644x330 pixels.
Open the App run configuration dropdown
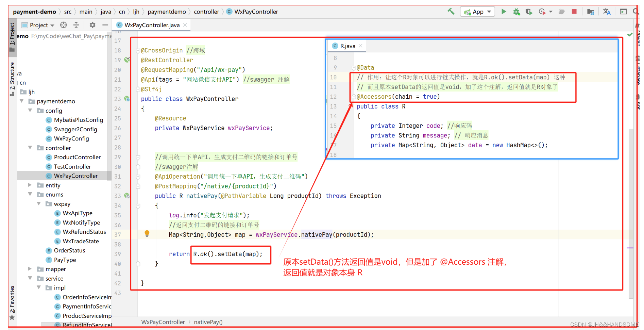tap(477, 12)
